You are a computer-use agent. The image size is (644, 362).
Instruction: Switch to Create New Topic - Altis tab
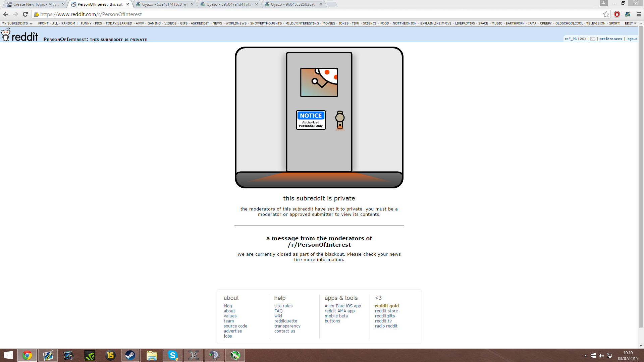(35, 4)
